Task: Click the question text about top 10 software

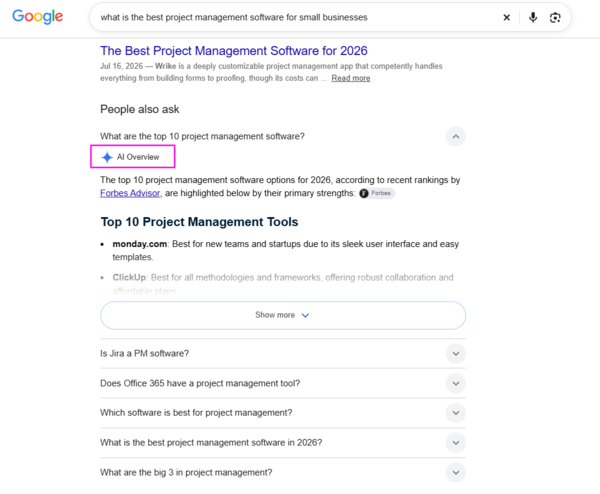Action: (x=202, y=136)
